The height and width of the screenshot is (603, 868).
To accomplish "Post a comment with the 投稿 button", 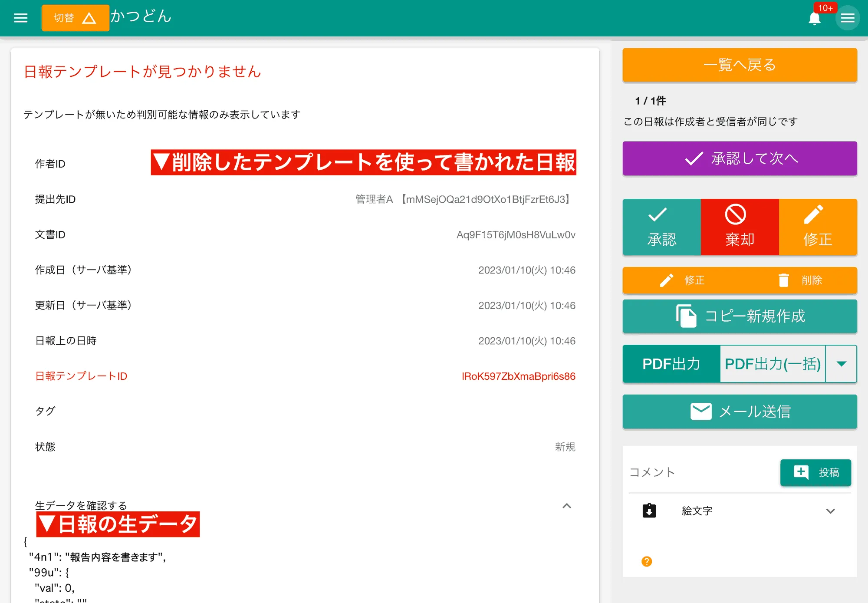I will click(x=815, y=472).
